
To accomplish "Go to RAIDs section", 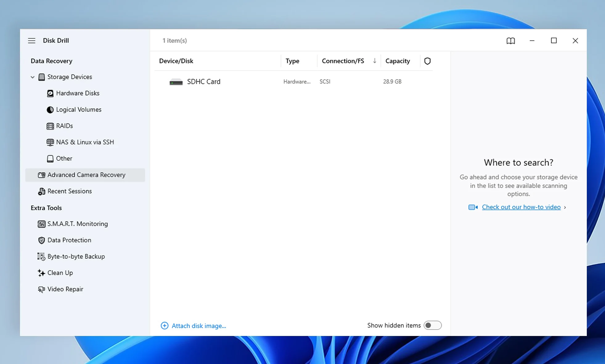I will (x=64, y=126).
